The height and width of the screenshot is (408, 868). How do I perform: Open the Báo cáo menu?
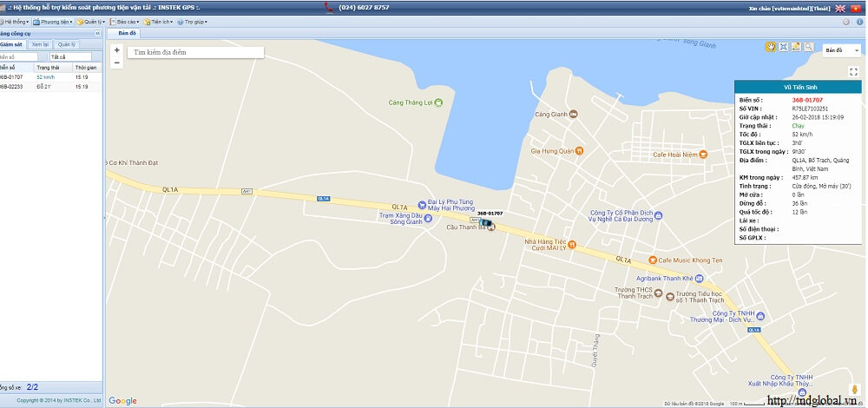(x=126, y=21)
